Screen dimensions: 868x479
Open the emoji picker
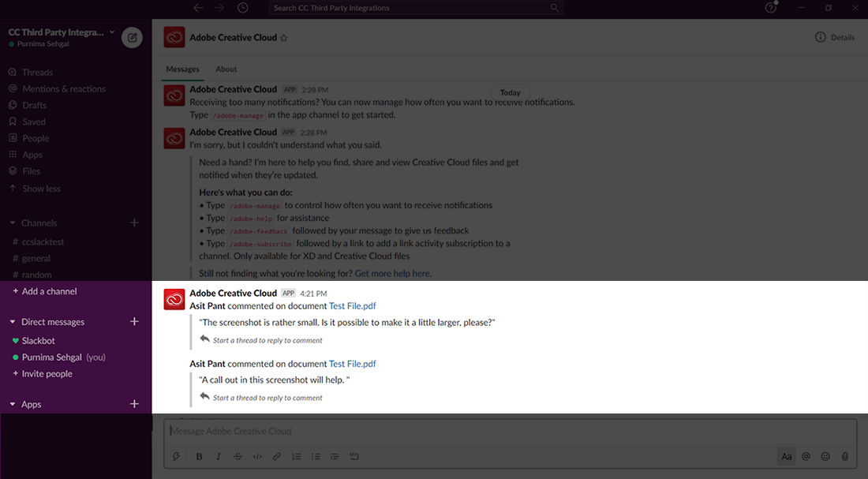(x=825, y=456)
